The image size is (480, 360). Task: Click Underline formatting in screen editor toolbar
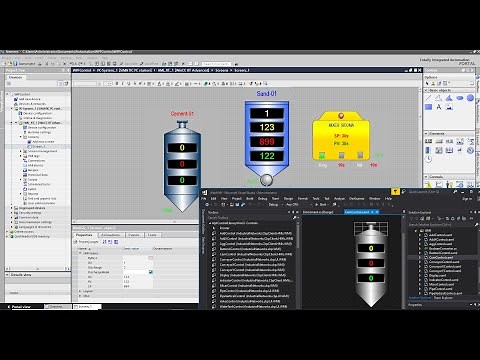coord(128,83)
